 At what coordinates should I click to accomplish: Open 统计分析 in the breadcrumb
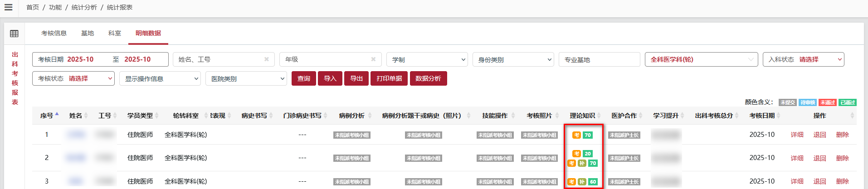point(84,7)
